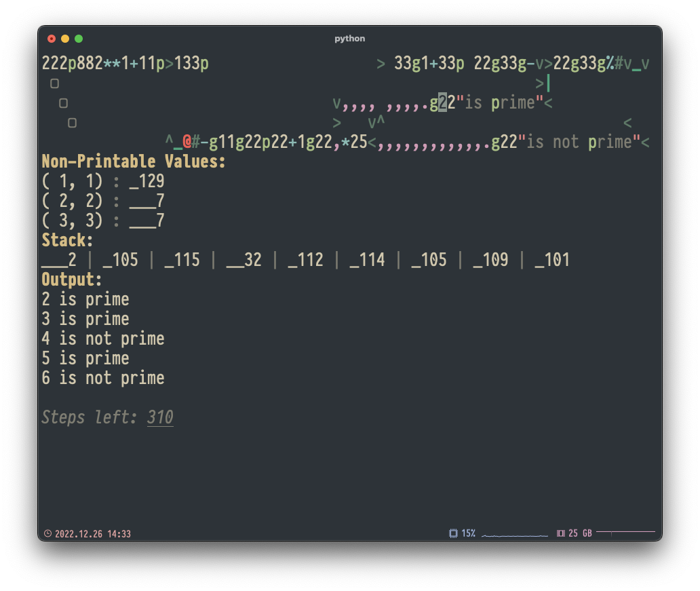The image size is (700, 591).
Task: Click the 'Output:' heading
Action: [72, 280]
